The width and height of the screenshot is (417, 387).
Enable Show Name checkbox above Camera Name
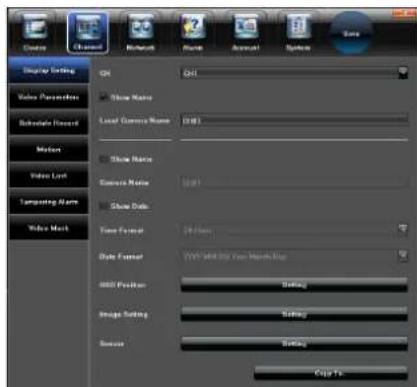(x=104, y=159)
